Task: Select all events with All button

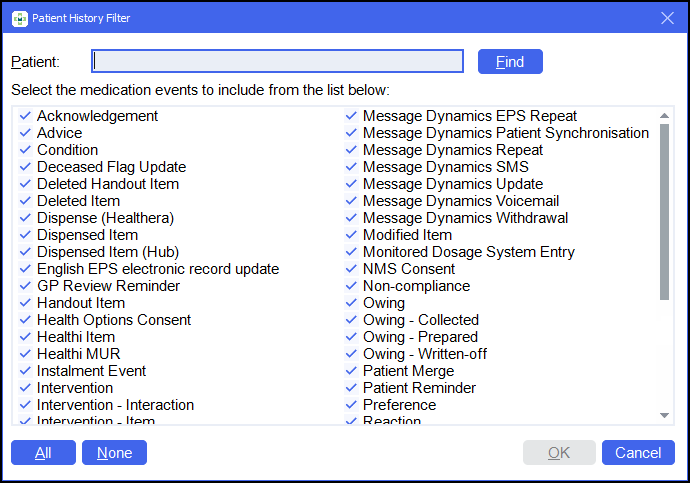Action: [x=43, y=453]
